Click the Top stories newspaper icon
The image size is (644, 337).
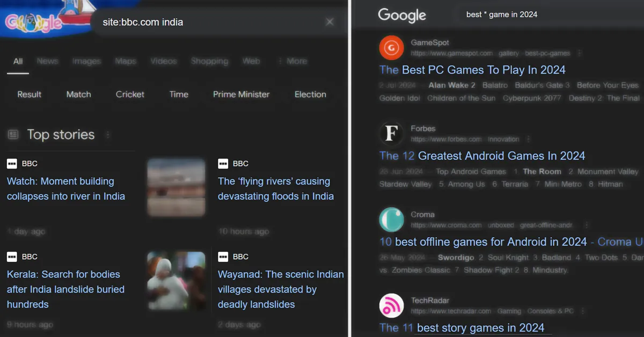pos(13,135)
